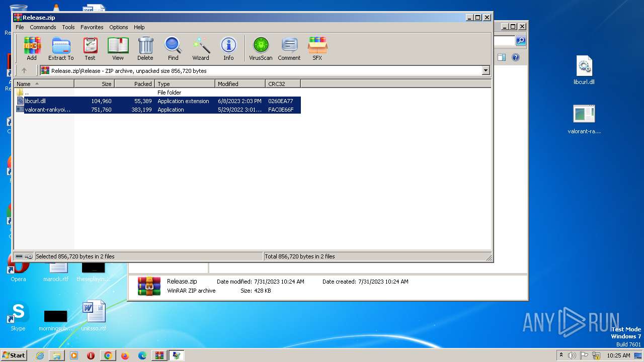Click the Delete toolbar icon
644x362 pixels.
point(145,49)
